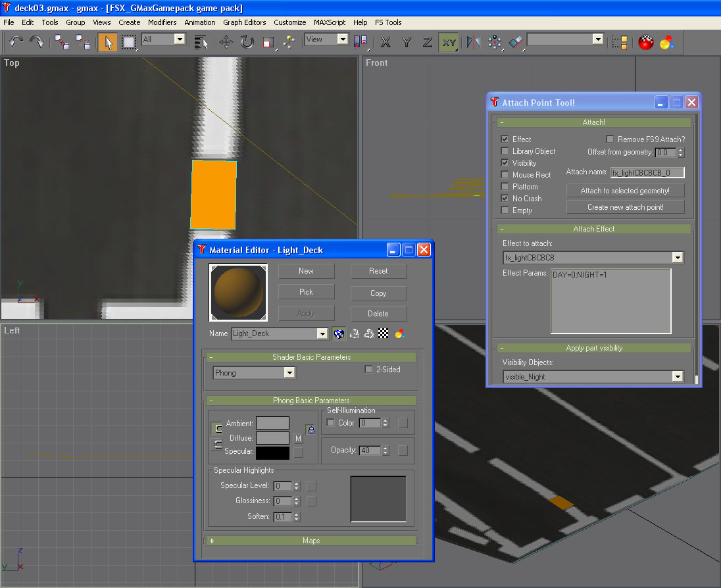Enable the 2-Sided checkbox
Viewport: 721px width, 588px height.
coord(369,370)
